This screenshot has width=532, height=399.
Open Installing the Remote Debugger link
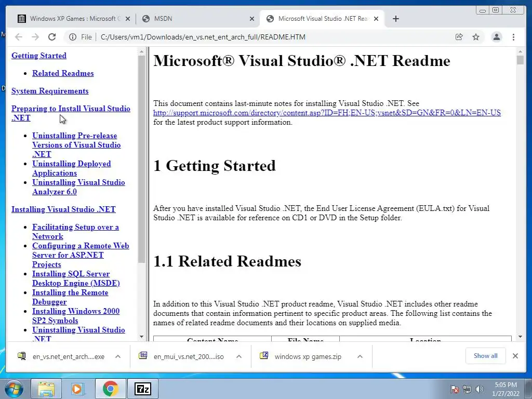(70, 297)
